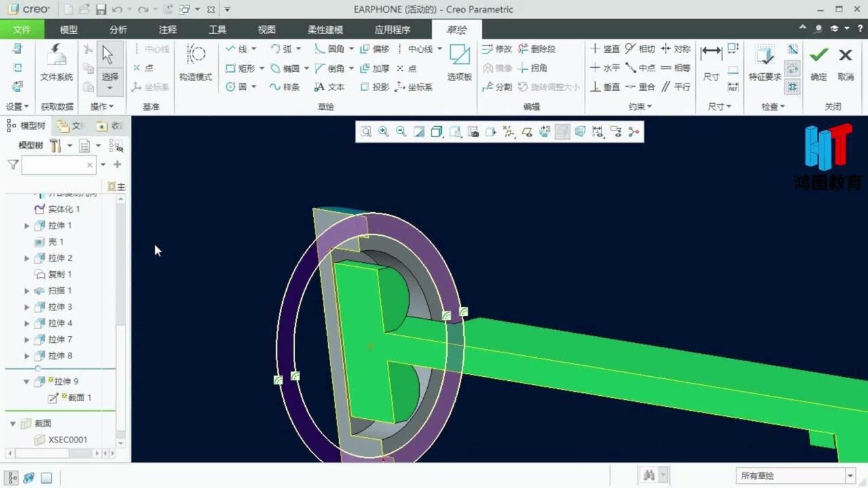868x488 pixels.
Task: Toggle the display style icon in graphics toolbar
Action: [437, 132]
